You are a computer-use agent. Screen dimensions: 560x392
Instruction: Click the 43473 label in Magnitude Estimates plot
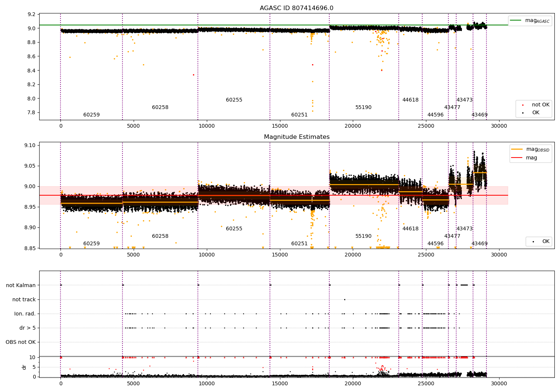click(x=464, y=229)
